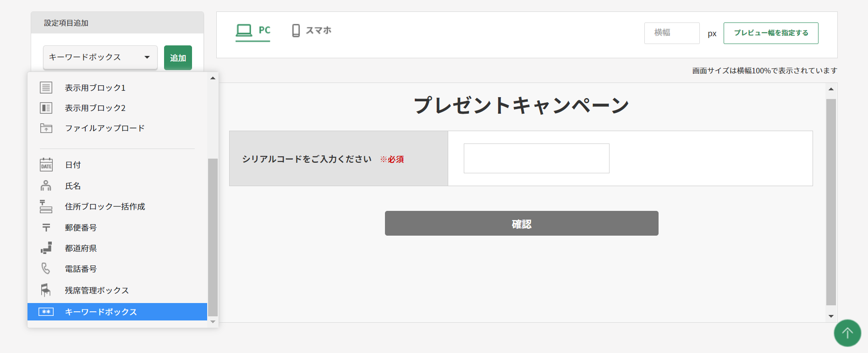Switch to the スマホ preview tab
This screenshot has width=868, height=353.
click(312, 31)
